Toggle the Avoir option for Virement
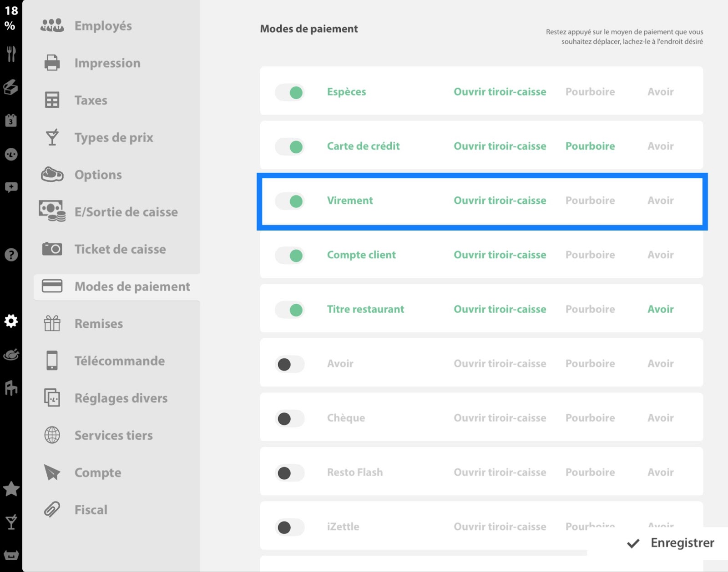 [661, 201]
